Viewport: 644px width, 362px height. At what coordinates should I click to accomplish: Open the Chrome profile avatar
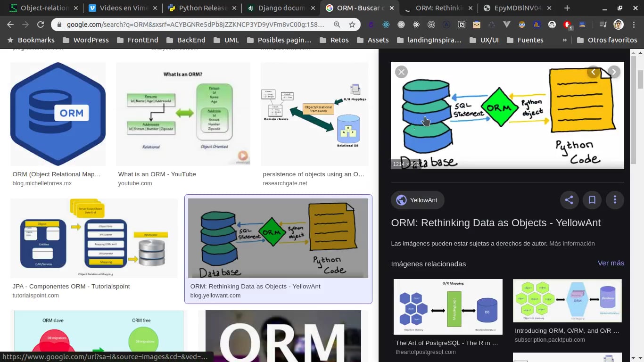click(619, 25)
